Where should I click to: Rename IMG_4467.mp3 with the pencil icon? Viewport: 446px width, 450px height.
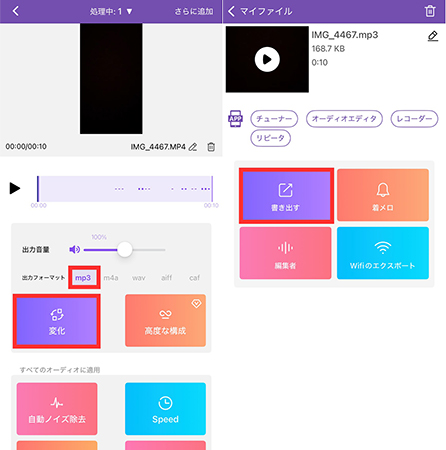click(x=433, y=36)
